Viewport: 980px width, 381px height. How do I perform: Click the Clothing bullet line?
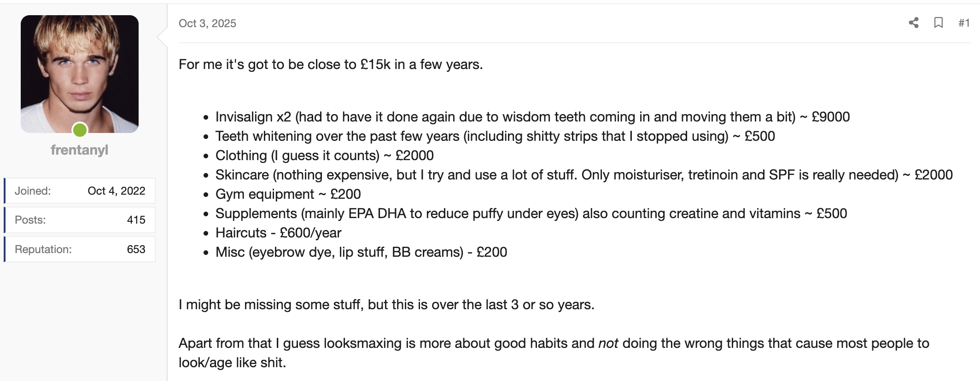(324, 156)
